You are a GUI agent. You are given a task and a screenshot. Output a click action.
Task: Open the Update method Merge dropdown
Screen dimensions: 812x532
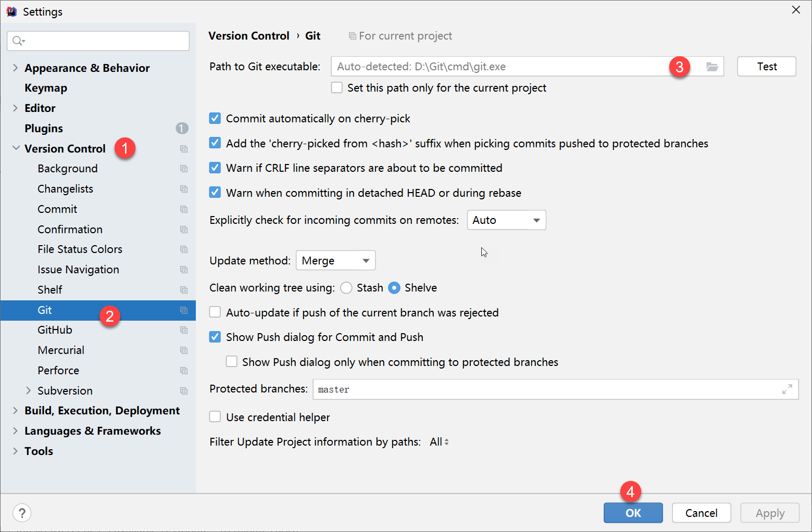pos(335,260)
